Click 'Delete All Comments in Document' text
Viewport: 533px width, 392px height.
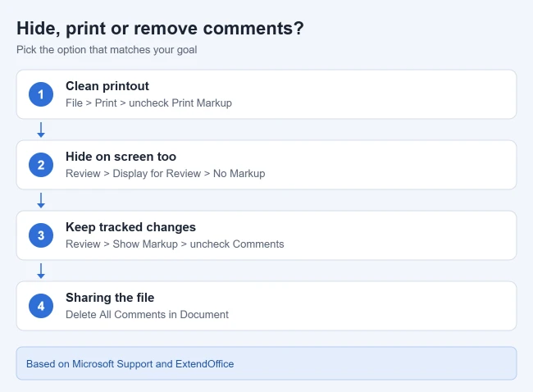coord(147,314)
